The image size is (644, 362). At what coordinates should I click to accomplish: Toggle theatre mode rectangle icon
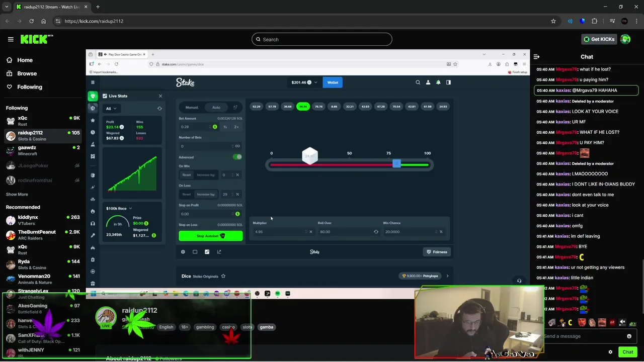(195, 252)
